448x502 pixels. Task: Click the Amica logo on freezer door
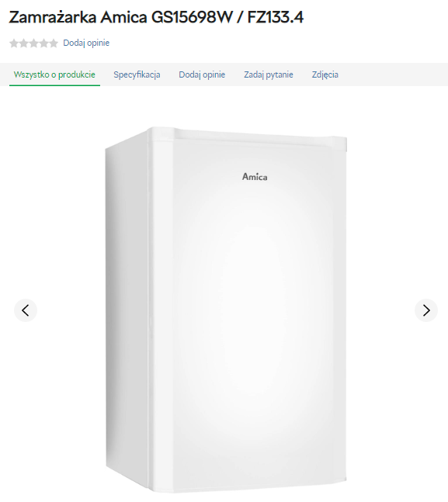coord(255,177)
